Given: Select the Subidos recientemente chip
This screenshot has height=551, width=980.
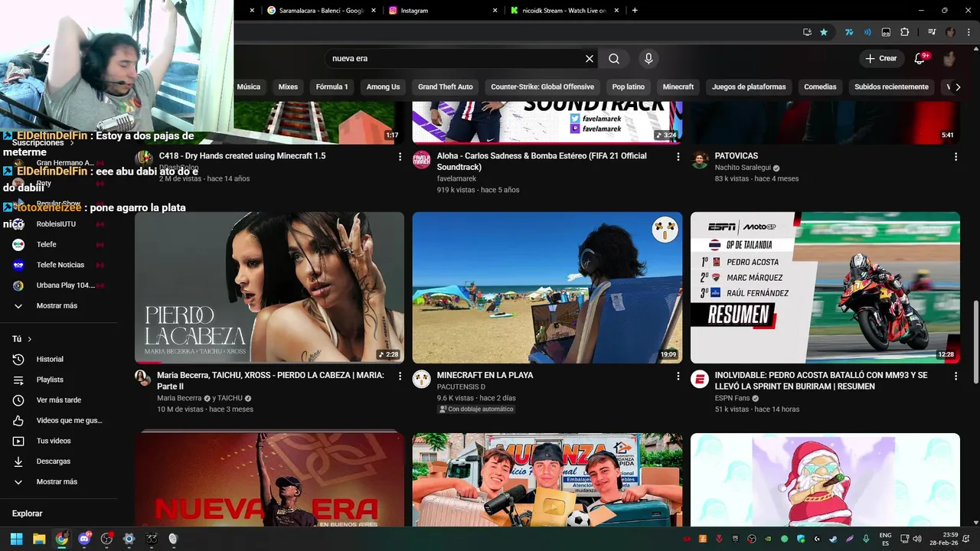Looking at the screenshot, I should click(891, 87).
